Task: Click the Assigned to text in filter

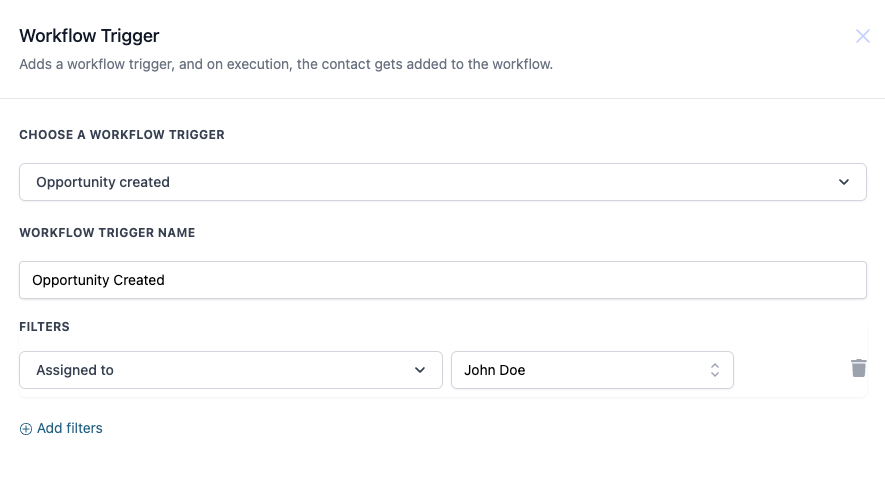Action: pyautogui.click(x=75, y=370)
